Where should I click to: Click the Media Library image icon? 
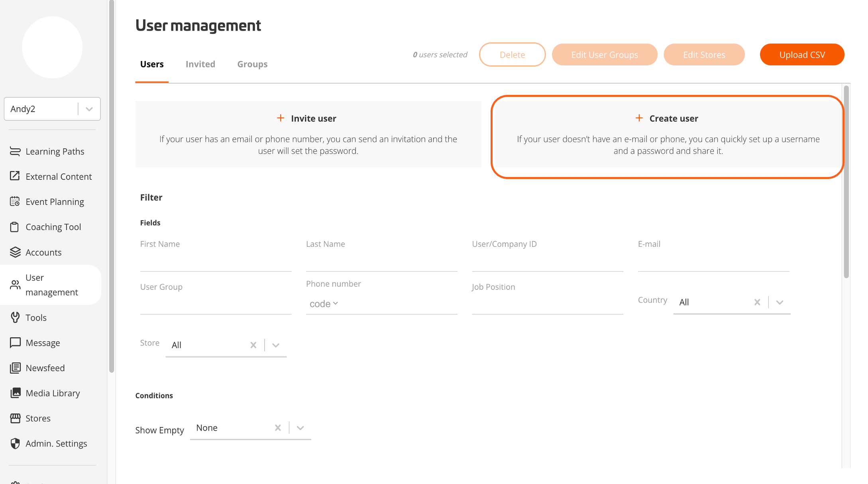pyautogui.click(x=15, y=393)
